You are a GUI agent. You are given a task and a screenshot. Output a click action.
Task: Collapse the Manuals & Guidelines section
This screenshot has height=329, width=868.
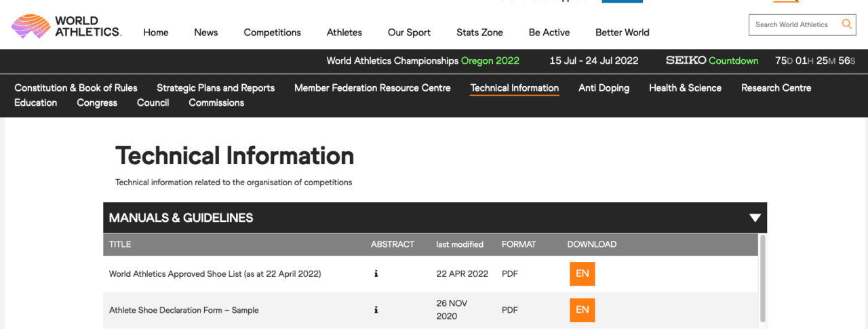(x=755, y=218)
